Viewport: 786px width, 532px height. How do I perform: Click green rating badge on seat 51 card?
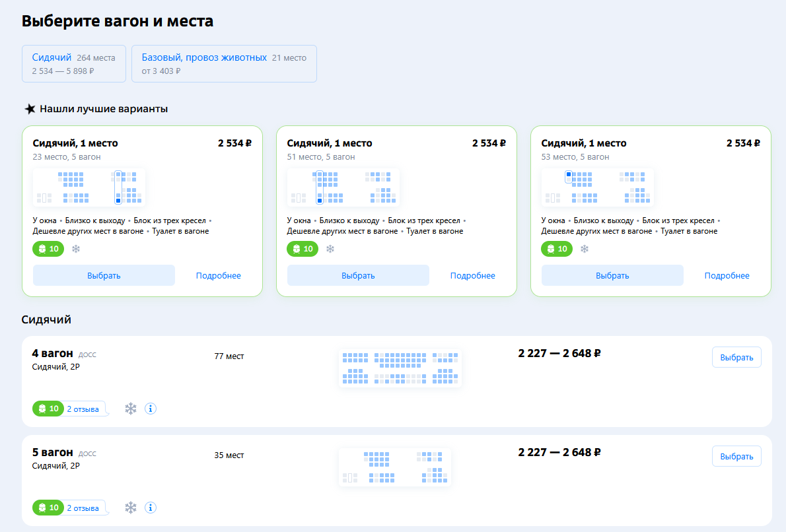click(x=303, y=249)
